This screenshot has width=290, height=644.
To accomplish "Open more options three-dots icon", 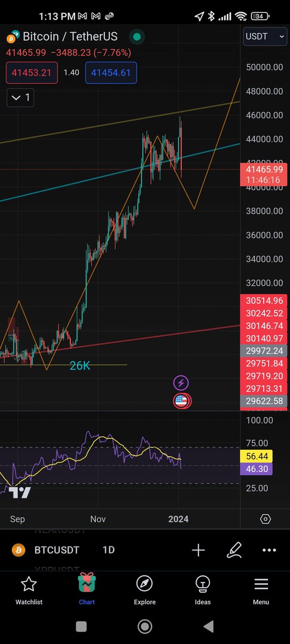I will pyautogui.click(x=269, y=550).
